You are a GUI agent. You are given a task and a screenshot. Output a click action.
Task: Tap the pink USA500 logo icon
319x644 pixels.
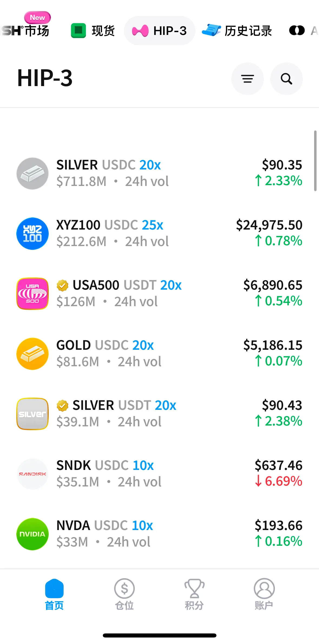pos(32,294)
